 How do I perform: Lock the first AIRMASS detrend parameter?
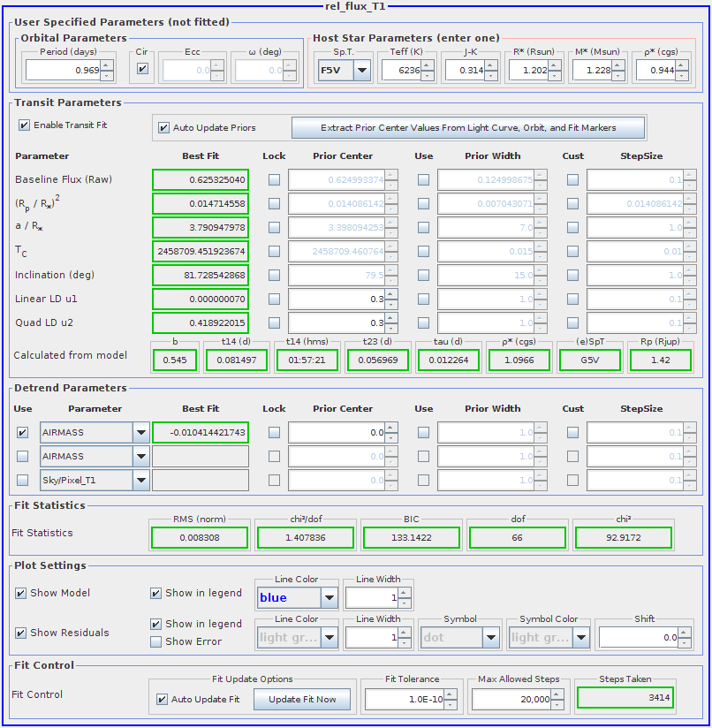point(275,433)
